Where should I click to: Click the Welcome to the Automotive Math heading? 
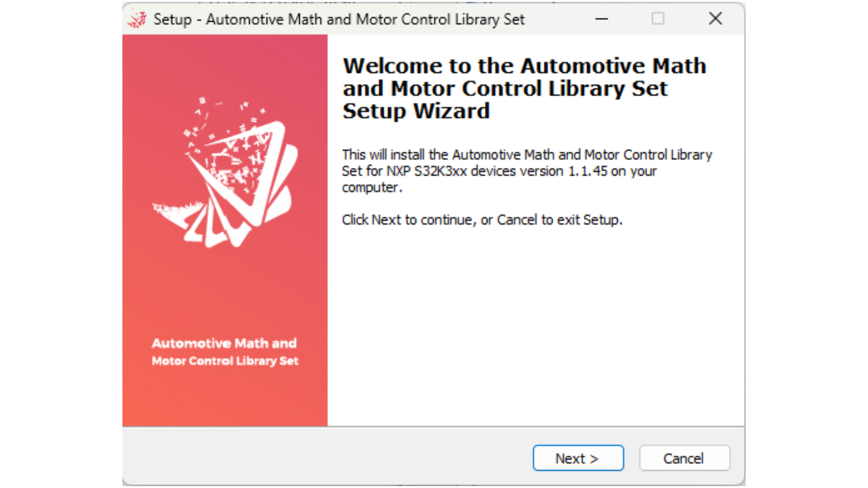click(524, 88)
